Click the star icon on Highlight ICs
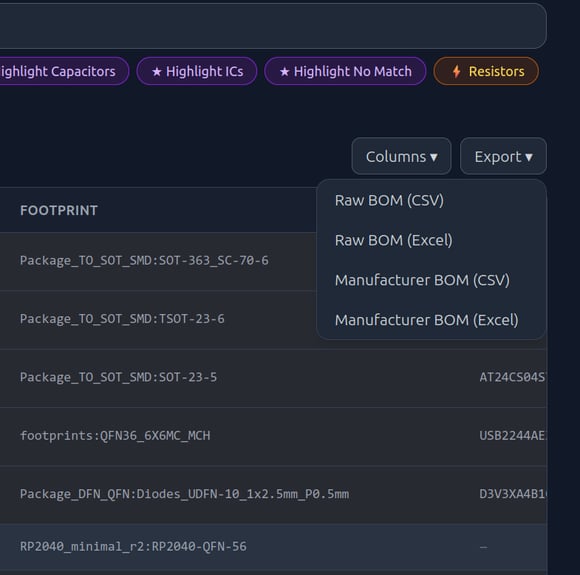The height and width of the screenshot is (575, 580). 156,72
